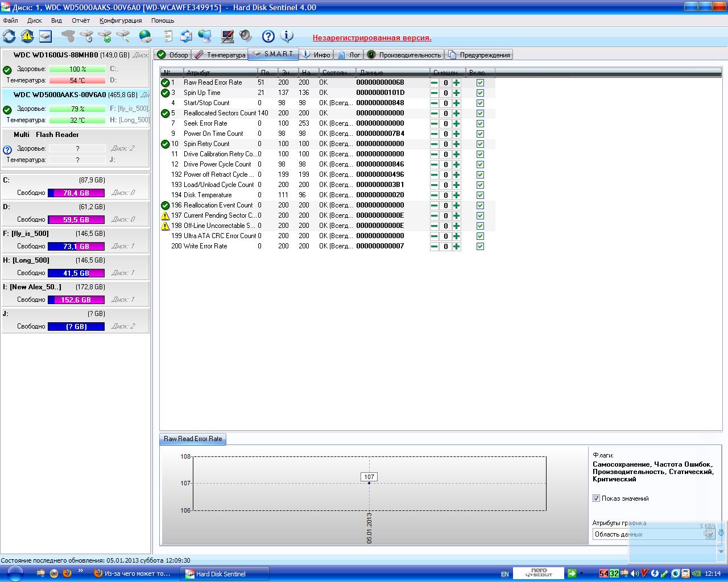Toggle the Disk Temperature row checkbox
The height and width of the screenshot is (582, 728).
480,195
